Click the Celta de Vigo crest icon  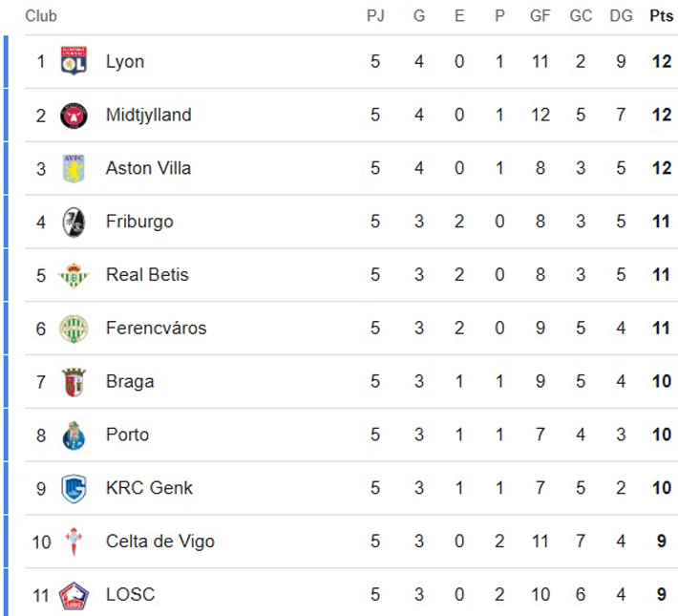[x=74, y=542]
